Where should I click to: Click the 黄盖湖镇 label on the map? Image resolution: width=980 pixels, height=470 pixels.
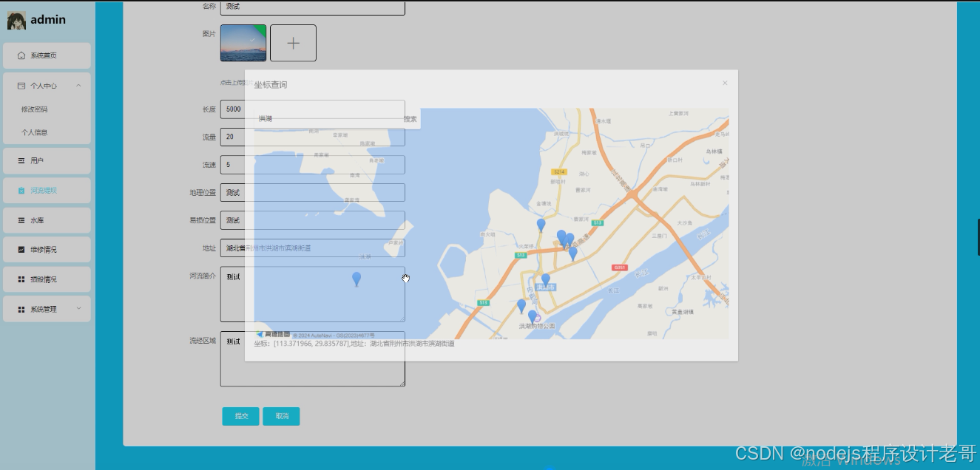coord(682,312)
